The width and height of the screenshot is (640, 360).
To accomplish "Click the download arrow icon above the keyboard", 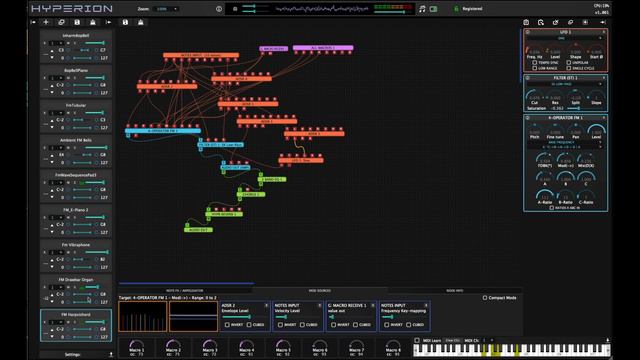I will 607,340.
